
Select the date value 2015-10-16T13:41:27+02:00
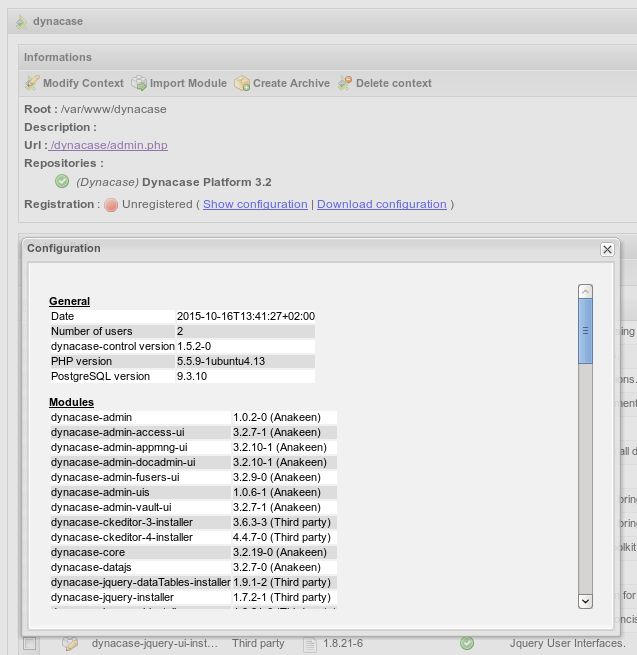[x=246, y=316]
